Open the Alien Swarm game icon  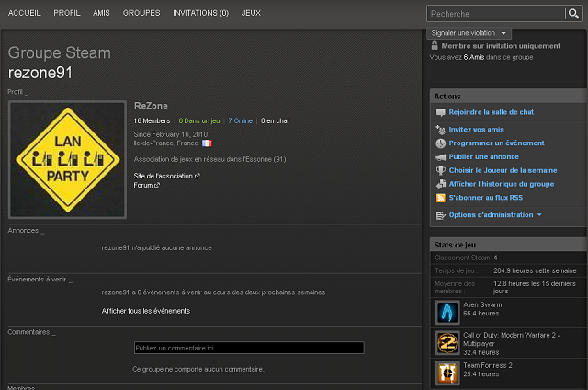[447, 312]
